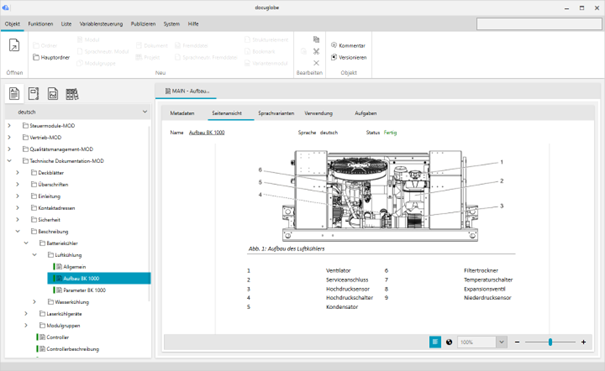Select the second panel icon above tree

[x=34, y=93]
